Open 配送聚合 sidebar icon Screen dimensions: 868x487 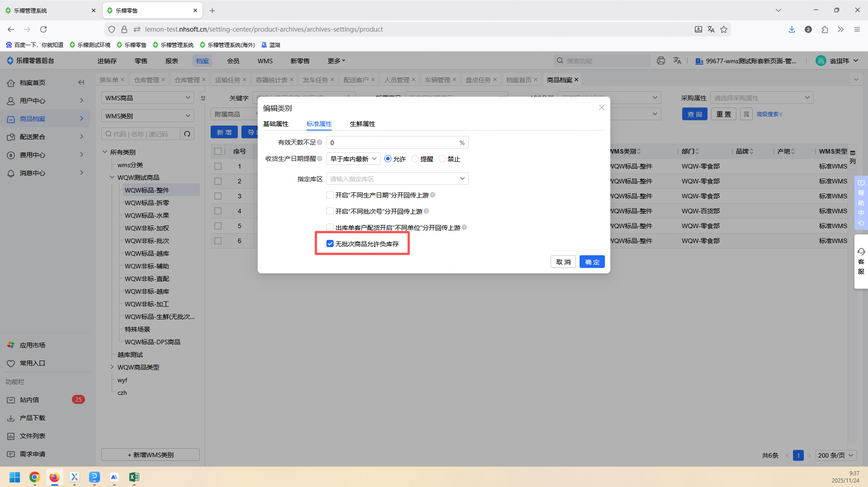11,137
